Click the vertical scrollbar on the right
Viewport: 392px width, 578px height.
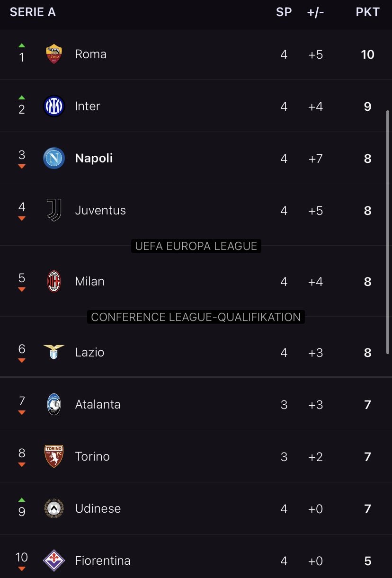(388, 232)
